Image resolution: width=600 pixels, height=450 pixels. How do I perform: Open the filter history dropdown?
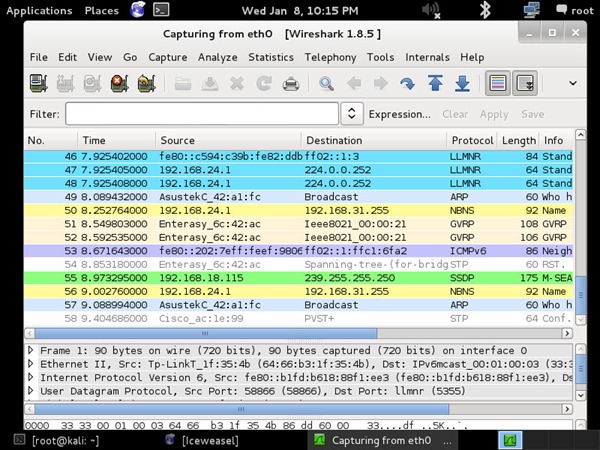click(x=352, y=114)
